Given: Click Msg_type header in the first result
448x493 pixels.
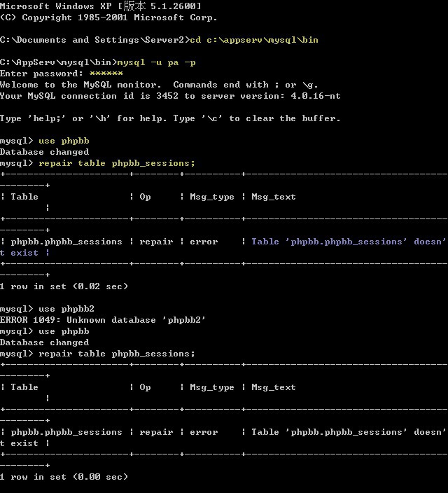Looking at the screenshot, I should tap(212, 197).
